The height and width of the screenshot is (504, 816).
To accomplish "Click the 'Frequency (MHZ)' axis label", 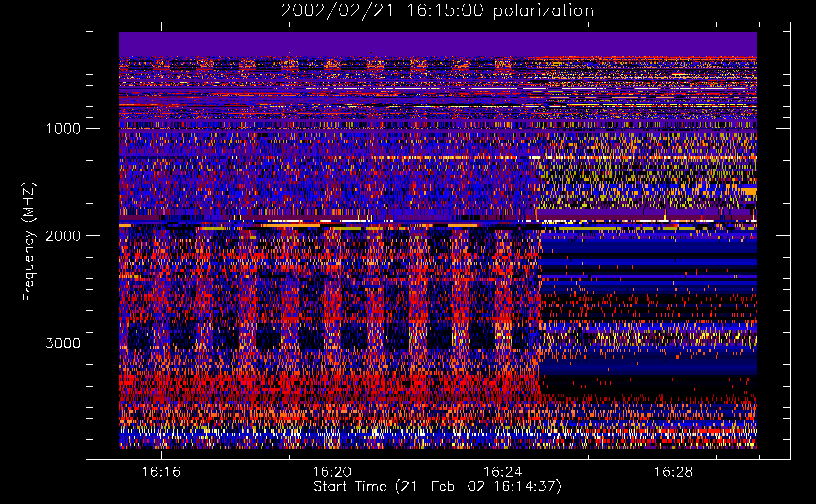I will point(29,242).
